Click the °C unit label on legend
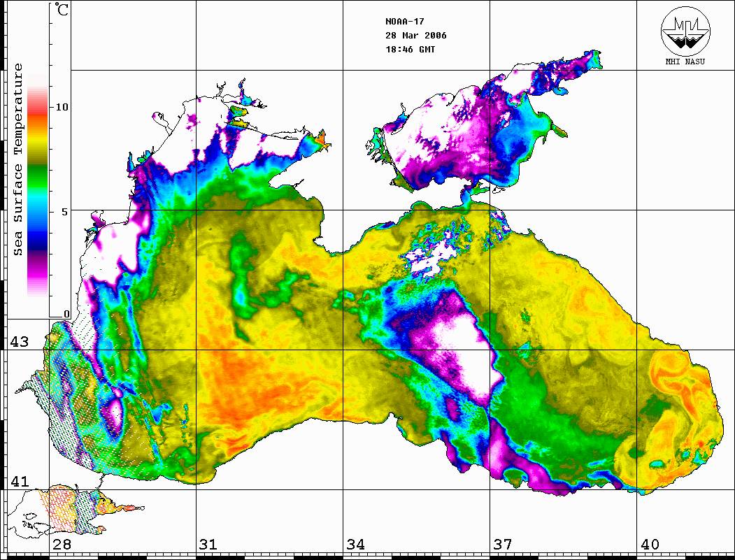This screenshot has height=560, width=735. 61,9
